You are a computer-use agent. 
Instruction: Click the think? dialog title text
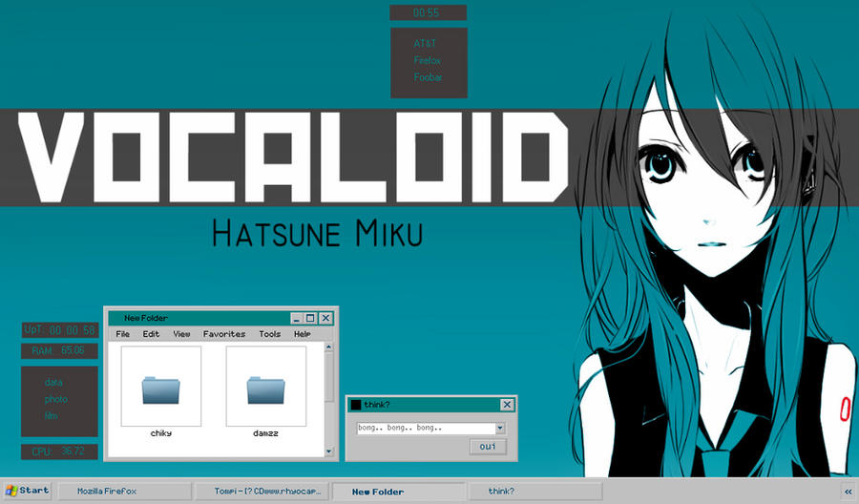(x=377, y=405)
